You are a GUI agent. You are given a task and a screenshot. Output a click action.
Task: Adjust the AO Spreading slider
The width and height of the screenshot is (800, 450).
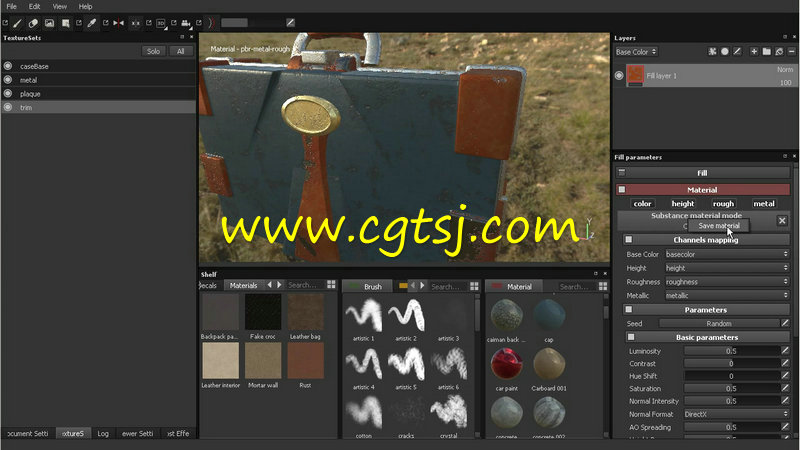pyautogui.click(x=731, y=427)
